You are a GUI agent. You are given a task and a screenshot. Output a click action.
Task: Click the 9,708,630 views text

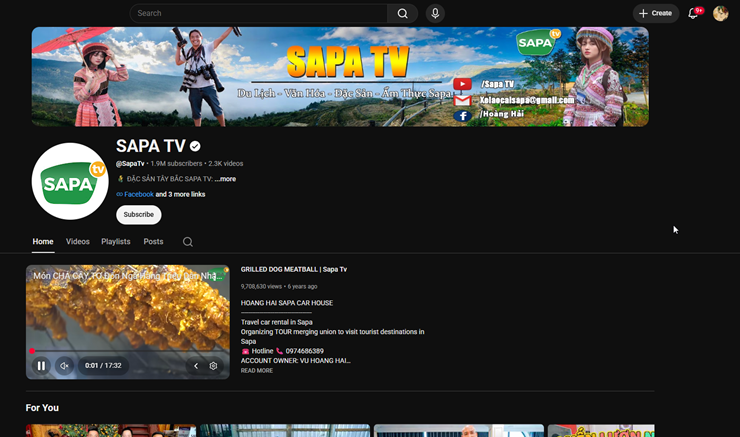pyautogui.click(x=261, y=286)
